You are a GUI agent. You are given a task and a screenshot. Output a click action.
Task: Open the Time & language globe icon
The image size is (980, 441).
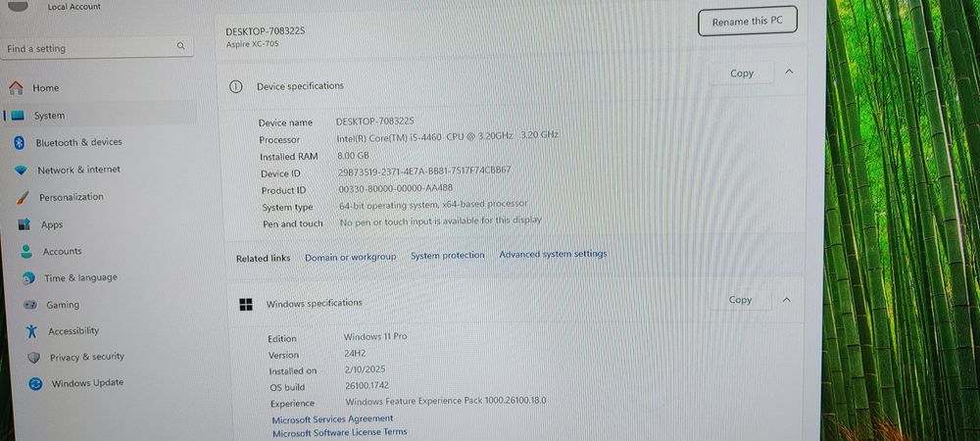[28, 278]
